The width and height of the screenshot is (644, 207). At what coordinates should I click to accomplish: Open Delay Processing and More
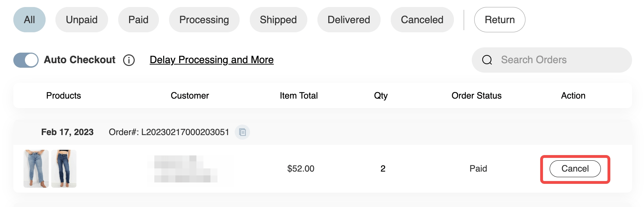click(212, 60)
